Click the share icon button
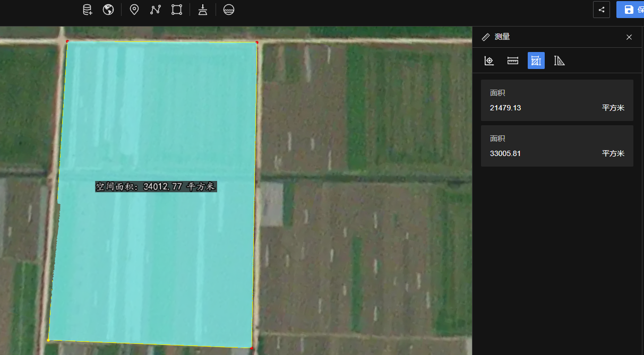The width and height of the screenshot is (644, 355). [601, 10]
